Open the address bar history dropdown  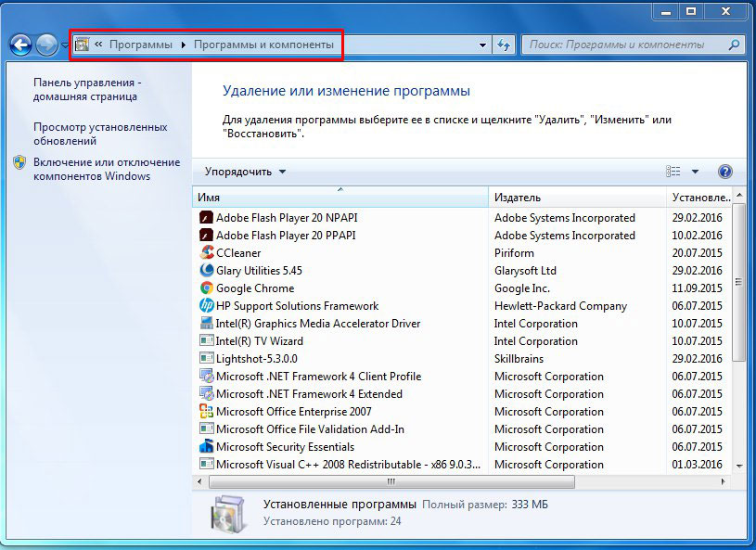tap(482, 45)
